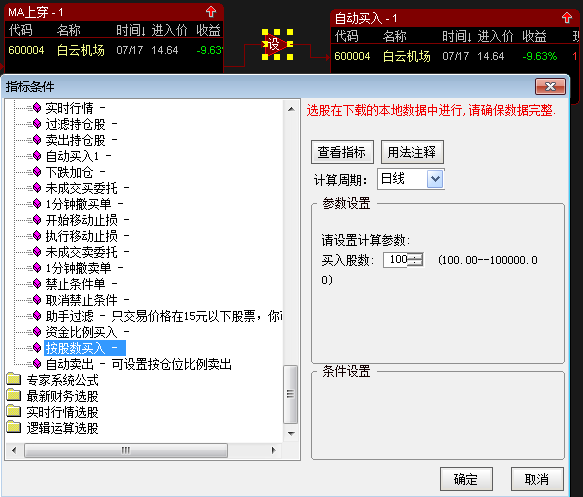The height and width of the screenshot is (497, 583).
Task: Click the tree's vertical scrollbar down arrow
Action: [x=291, y=433]
